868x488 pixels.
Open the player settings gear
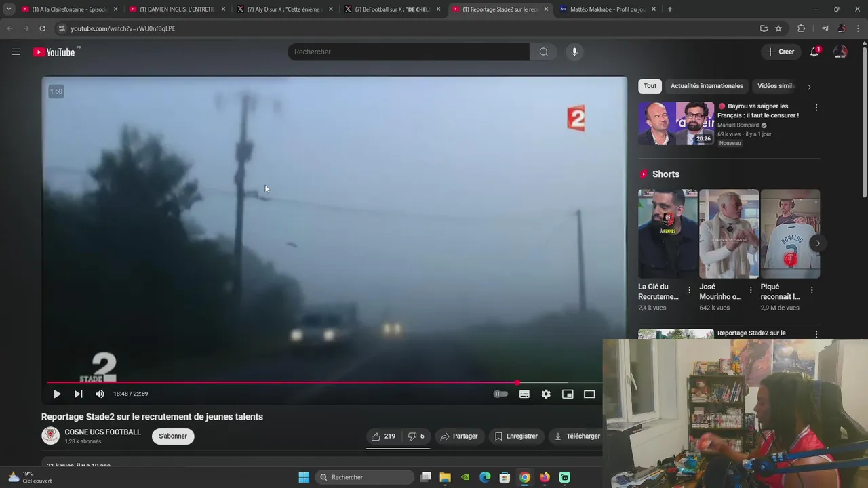click(546, 394)
